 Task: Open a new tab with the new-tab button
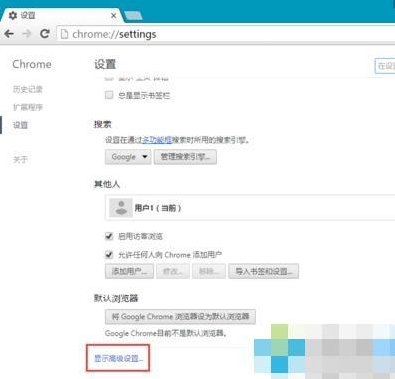pyautogui.click(x=133, y=15)
